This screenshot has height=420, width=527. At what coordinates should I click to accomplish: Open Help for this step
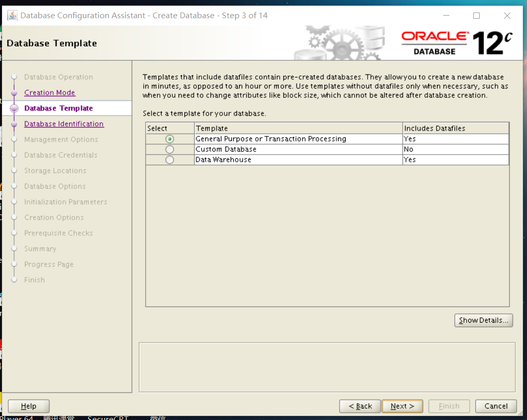point(28,406)
